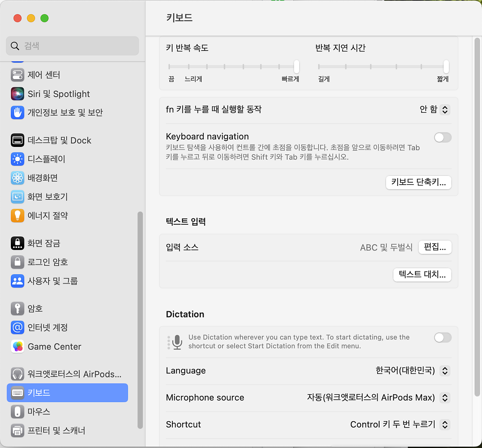Click the 키보드 keyboard icon in sidebar
This screenshot has height=448, width=482.
pos(17,393)
